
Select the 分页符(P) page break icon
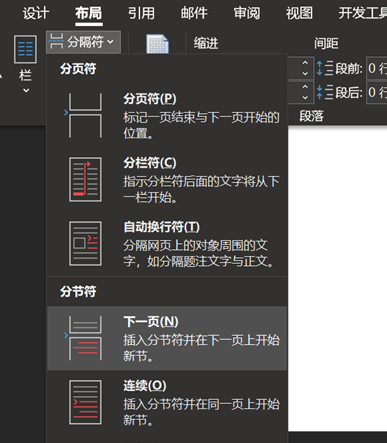[x=85, y=115]
